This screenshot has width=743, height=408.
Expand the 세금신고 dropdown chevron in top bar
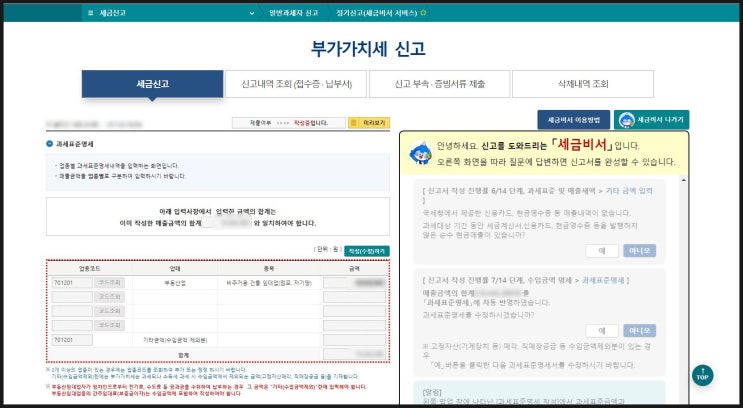click(x=252, y=13)
